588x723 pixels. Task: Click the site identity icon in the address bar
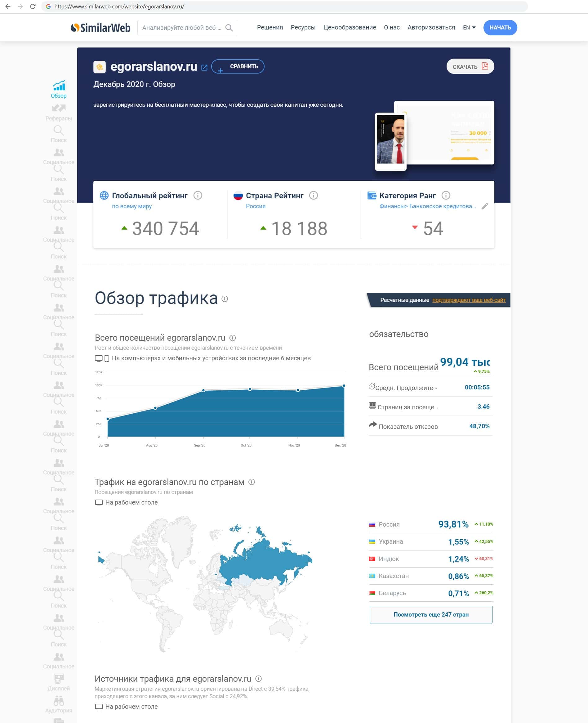tap(48, 7)
